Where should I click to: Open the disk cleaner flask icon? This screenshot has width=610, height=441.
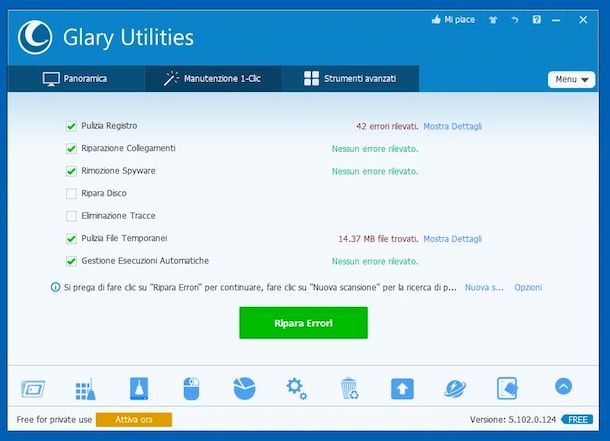139,388
